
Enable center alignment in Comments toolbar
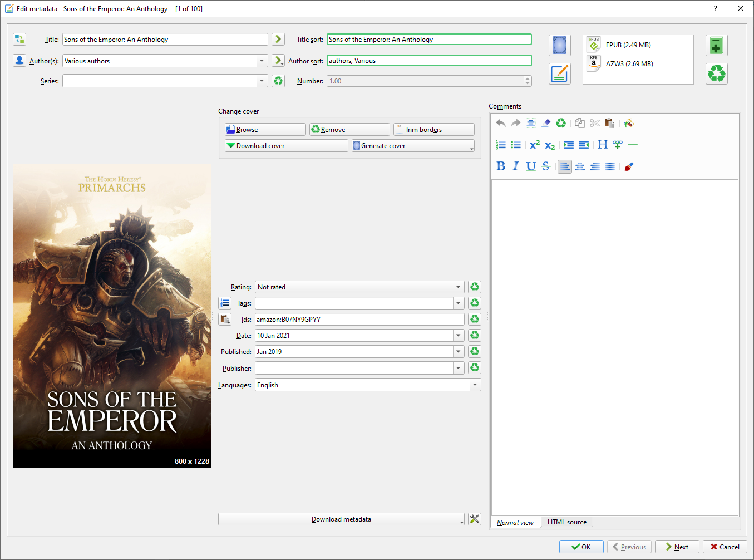pos(580,166)
